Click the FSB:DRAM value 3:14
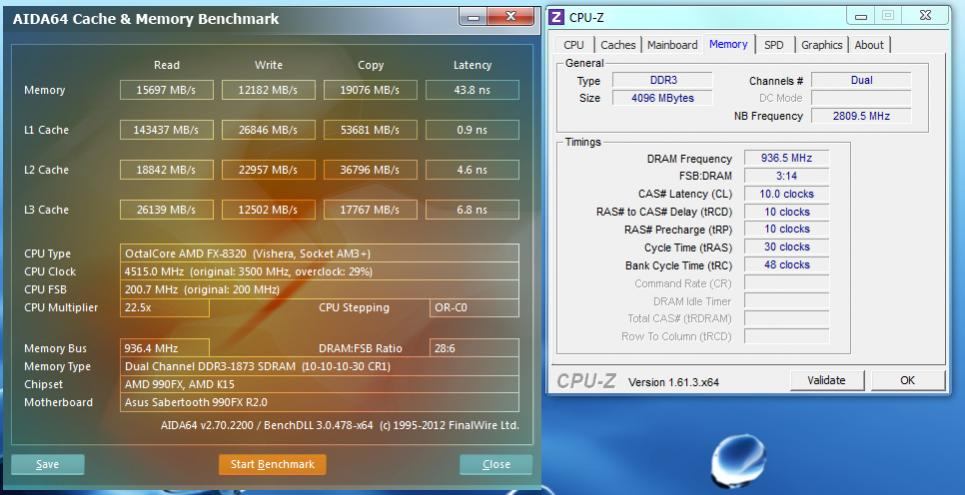 coord(787,176)
